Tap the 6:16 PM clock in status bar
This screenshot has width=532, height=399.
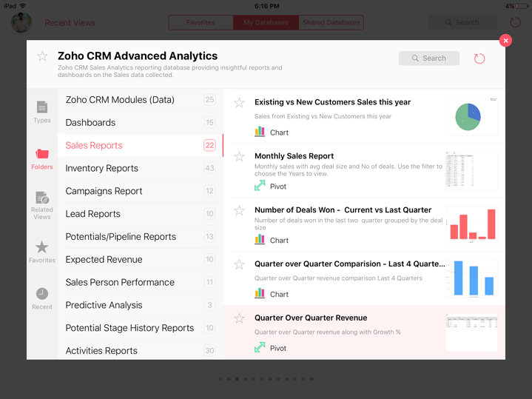tap(266, 6)
